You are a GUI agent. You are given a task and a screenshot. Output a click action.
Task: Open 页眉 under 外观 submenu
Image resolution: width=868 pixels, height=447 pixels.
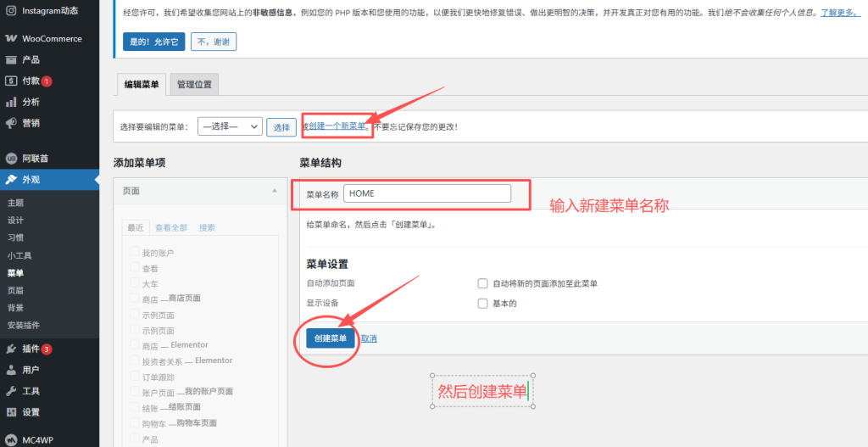15,290
